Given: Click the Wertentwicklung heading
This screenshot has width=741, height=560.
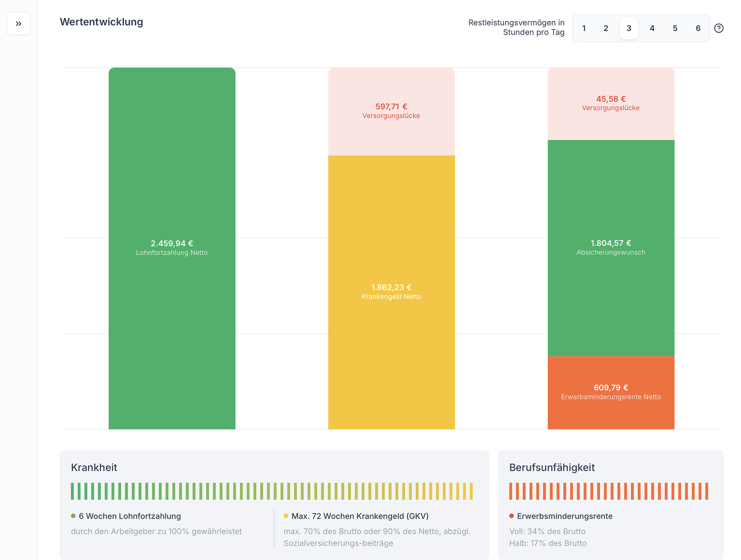Looking at the screenshot, I should click(x=101, y=22).
